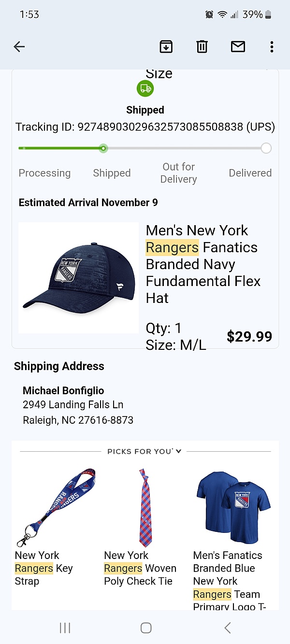290x644 pixels.
Task: Tap the green shipping truck icon
Action: point(145,88)
